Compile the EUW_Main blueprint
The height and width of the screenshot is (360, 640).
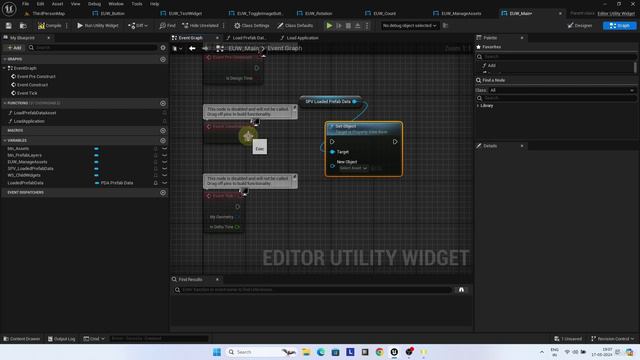click(x=49, y=26)
